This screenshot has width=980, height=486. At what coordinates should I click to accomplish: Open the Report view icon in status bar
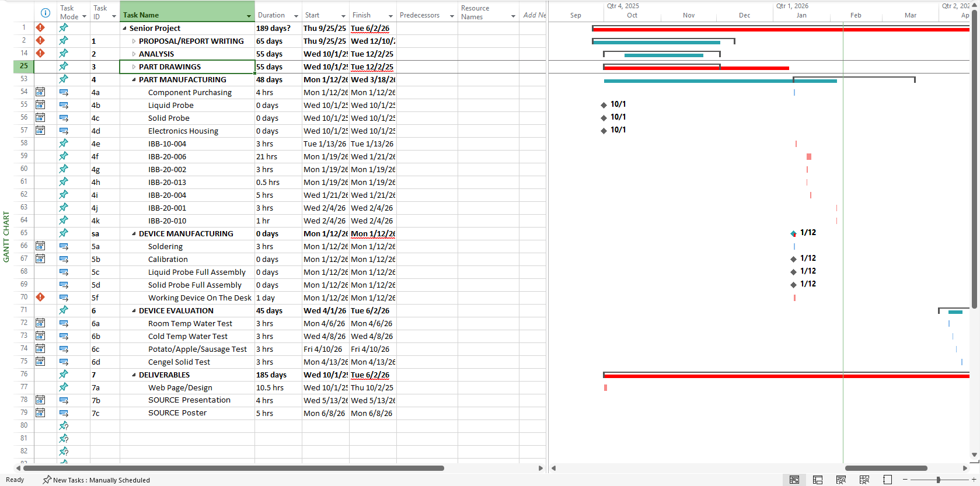(888, 480)
